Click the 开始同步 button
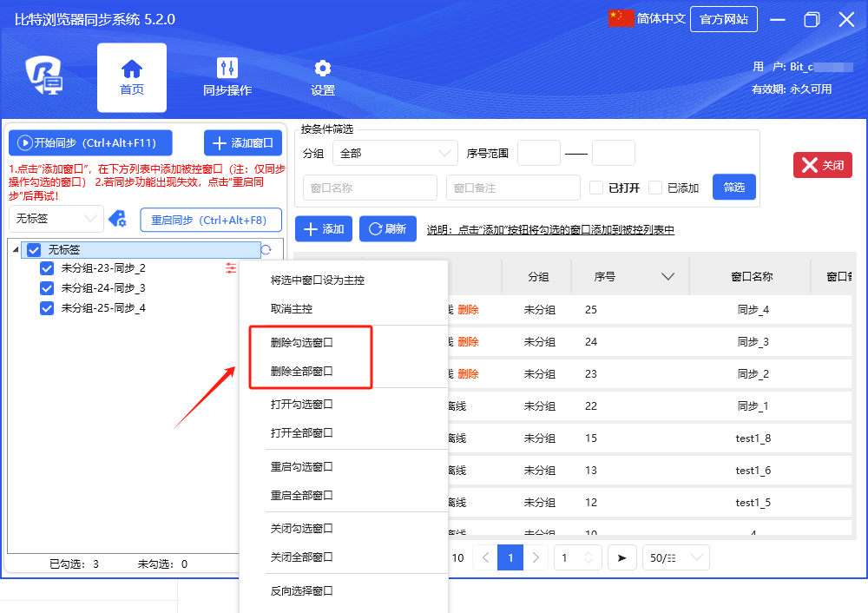Viewport: 868px width, 613px height. click(90, 143)
